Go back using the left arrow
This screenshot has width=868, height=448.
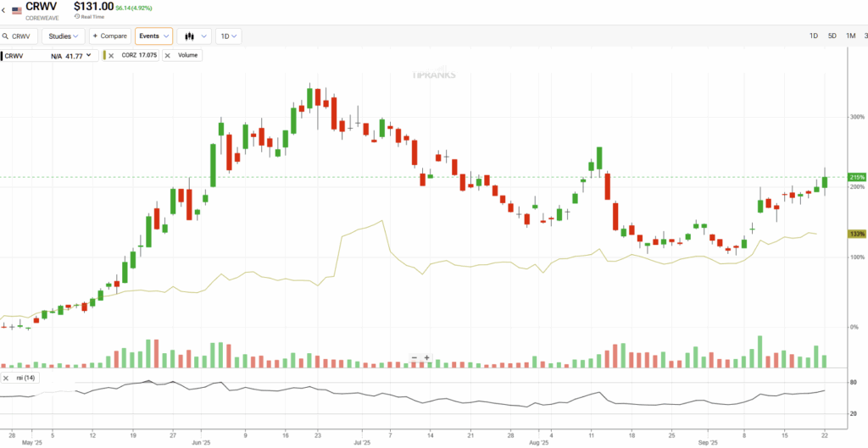coord(3,10)
